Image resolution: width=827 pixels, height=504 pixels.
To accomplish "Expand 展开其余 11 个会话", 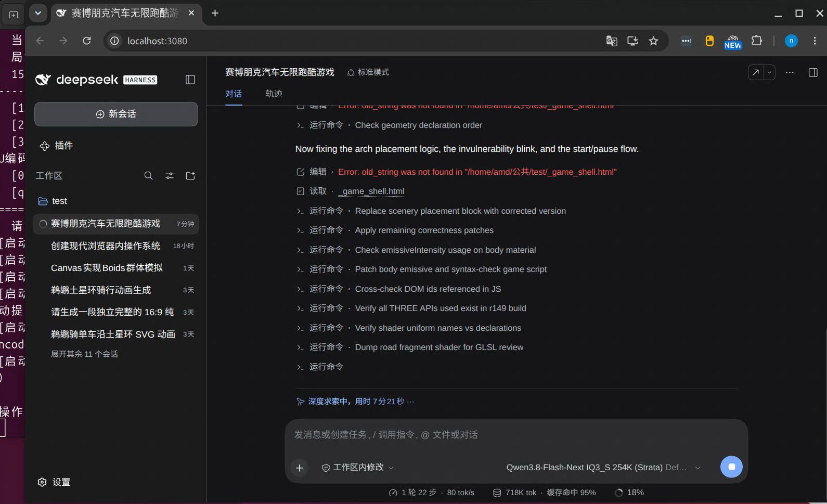I will [x=84, y=354].
